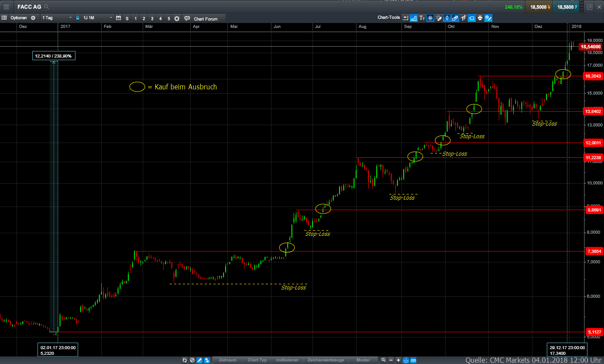Click the 16,2043 red line price tag
Image resolution: width=604 pixels, height=364 pixels.
coord(593,76)
